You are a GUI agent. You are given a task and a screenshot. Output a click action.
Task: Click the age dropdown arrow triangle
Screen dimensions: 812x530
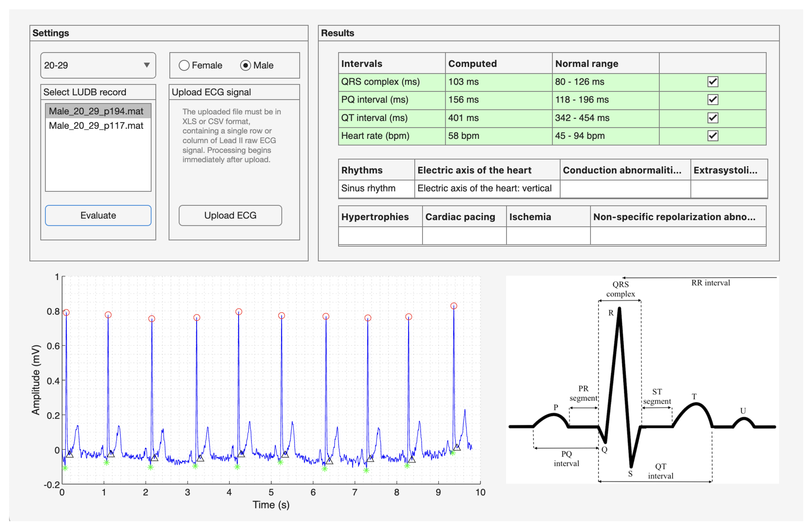[x=147, y=65]
